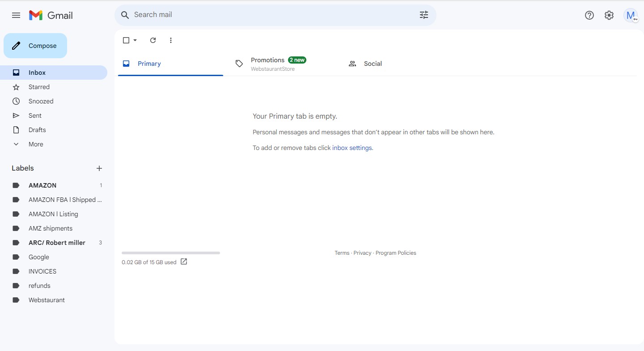Click the refunds label tag icon
This screenshot has height=351, width=644.
(16, 286)
